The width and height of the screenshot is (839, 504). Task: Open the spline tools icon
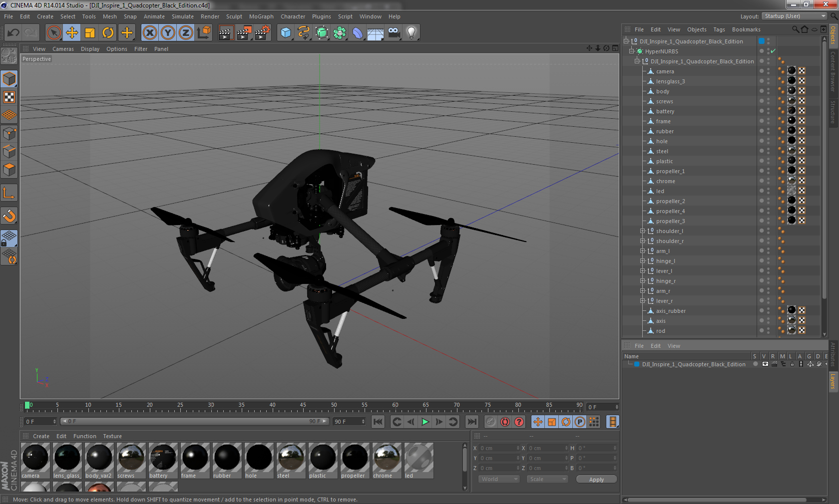pyautogui.click(x=304, y=33)
